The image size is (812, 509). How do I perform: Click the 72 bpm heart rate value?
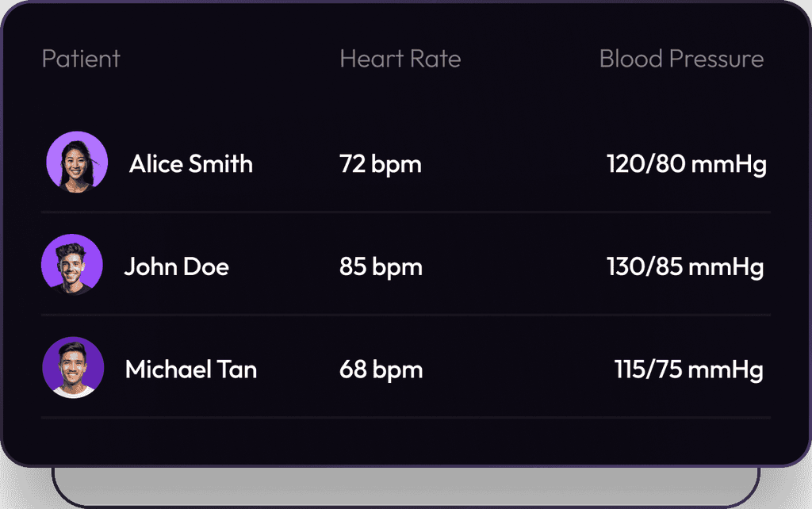pos(381,164)
